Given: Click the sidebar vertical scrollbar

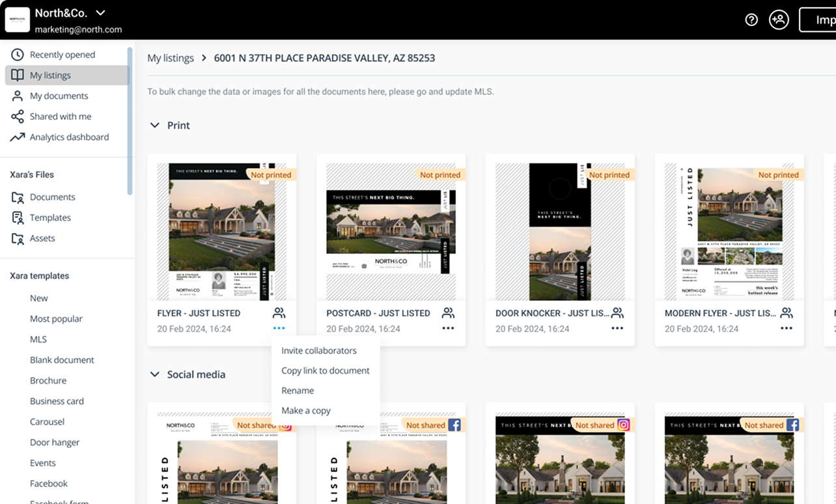Looking at the screenshot, I should pyautogui.click(x=130, y=121).
